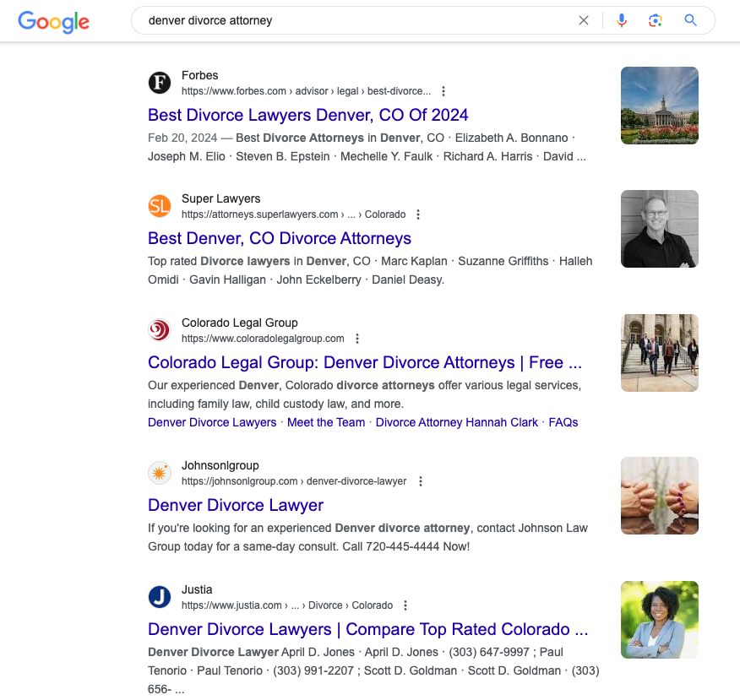Click the Colorado Legal Group team thumbnail
The image size is (740, 700).
659,353
